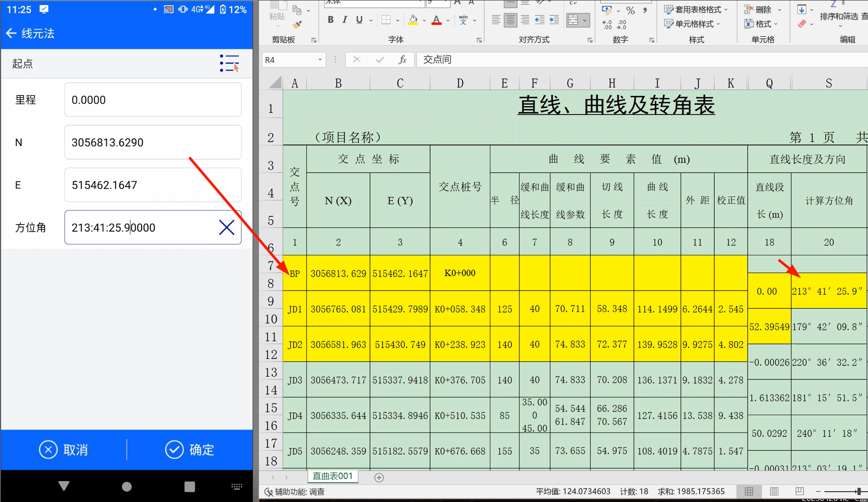Align text left in Excel ribbon
This screenshot has width=868, height=502.
(496, 20)
